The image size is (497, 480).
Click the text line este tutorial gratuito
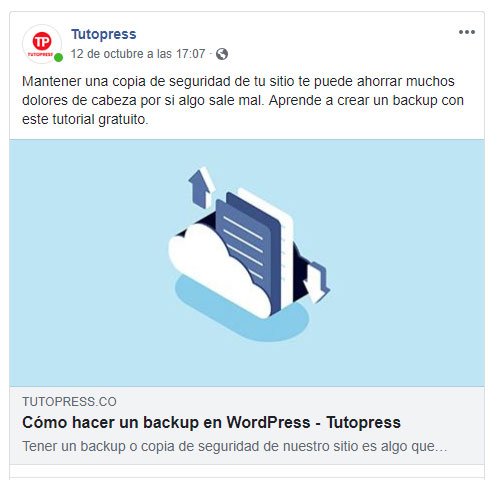coord(85,119)
